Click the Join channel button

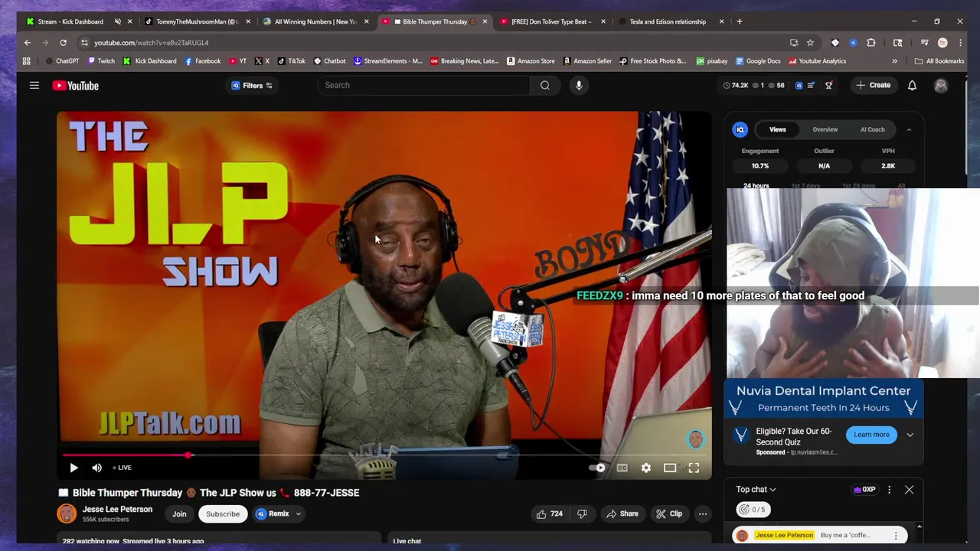click(179, 514)
